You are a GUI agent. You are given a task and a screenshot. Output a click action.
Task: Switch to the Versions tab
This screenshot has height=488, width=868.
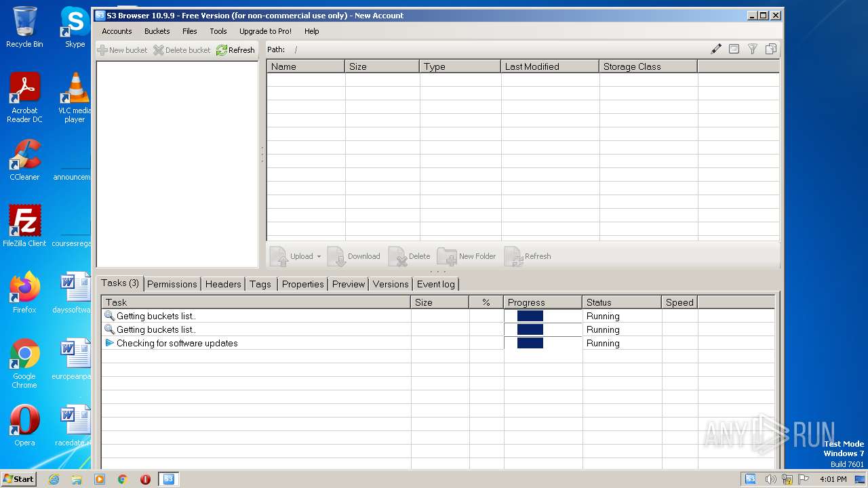tap(391, 284)
